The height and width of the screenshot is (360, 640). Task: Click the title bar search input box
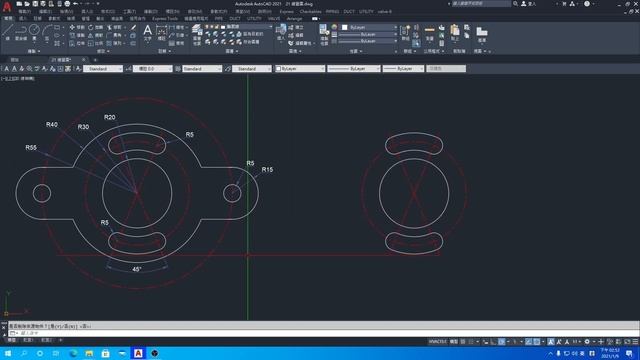tap(481, 4)
